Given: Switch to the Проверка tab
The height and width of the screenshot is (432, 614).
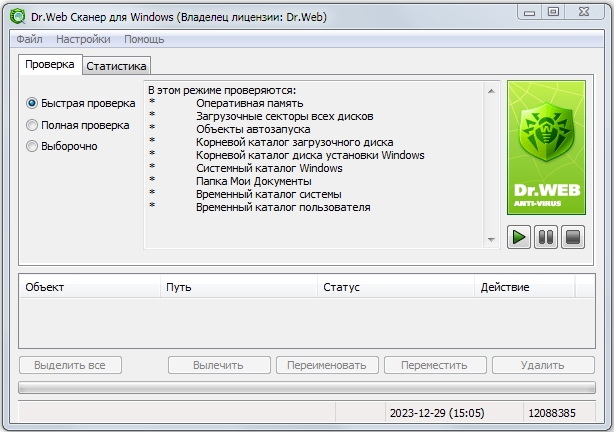Looking at the screenshot, I should click(50, 64).
